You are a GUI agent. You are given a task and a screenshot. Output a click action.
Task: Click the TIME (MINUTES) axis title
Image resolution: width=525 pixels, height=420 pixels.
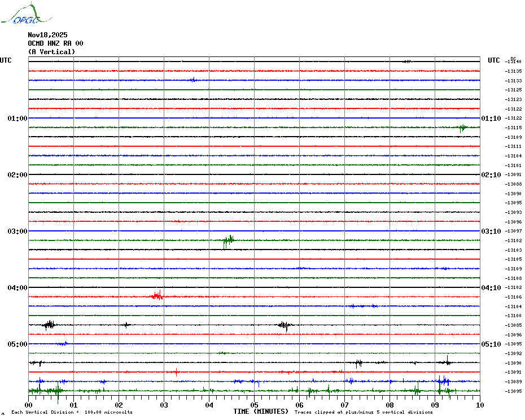[261, 412]
